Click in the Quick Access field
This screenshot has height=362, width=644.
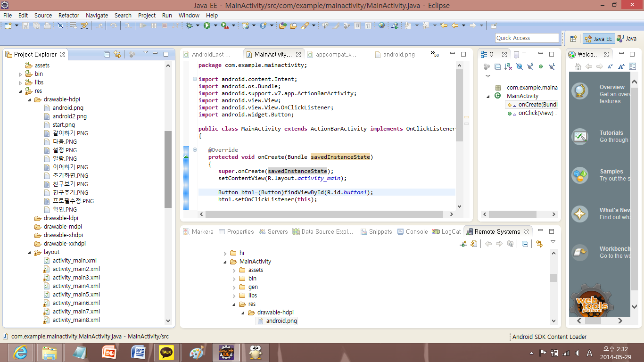[527, 38]
